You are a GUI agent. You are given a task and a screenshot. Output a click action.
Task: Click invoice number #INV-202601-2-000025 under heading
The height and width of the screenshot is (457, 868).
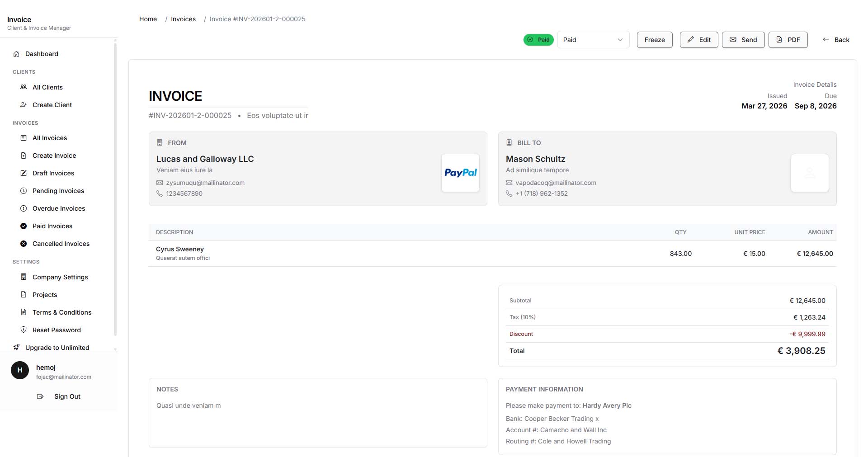[190, 116]
